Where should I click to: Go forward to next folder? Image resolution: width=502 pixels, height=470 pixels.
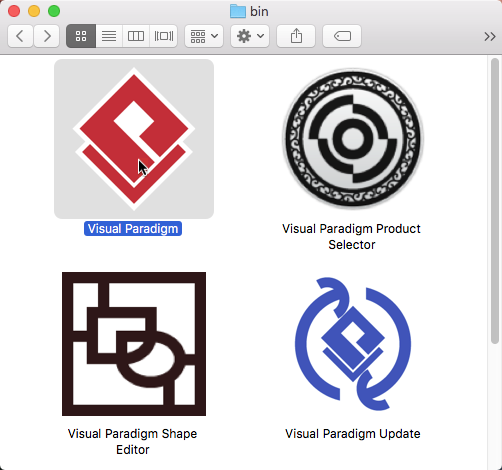coord(47,36)
